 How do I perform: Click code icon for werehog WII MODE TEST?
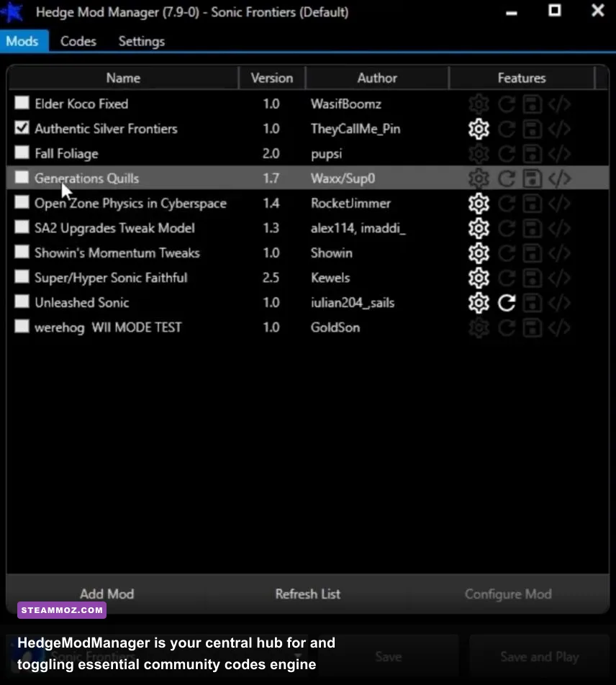pyautogui.click(x=560, y=327)
